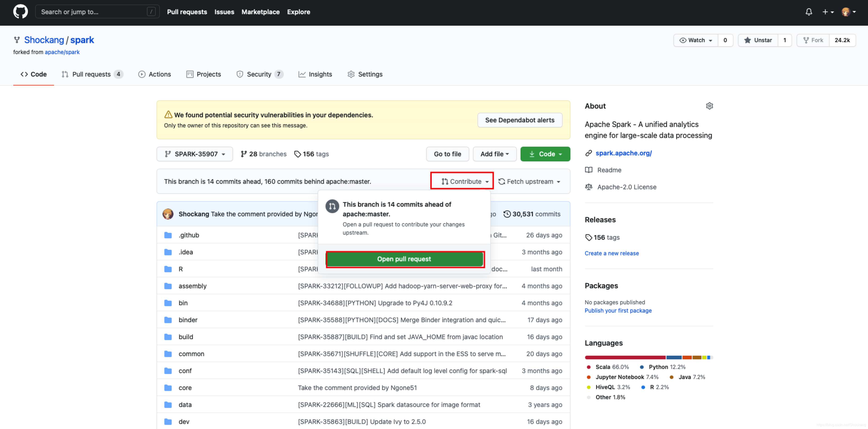This screenshot has height=429, width=868.
Task: Click the Readme book icon
Action: click(589, 170)
